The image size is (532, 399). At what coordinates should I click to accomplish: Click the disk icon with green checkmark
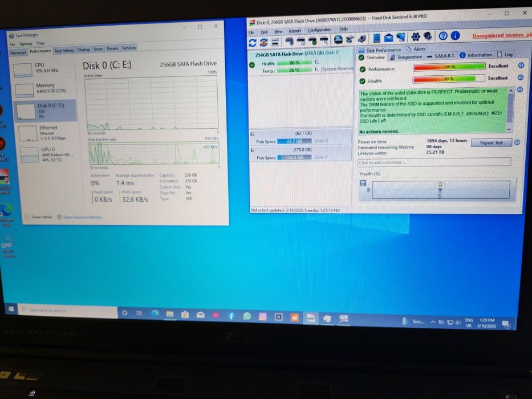coord(312,40)
